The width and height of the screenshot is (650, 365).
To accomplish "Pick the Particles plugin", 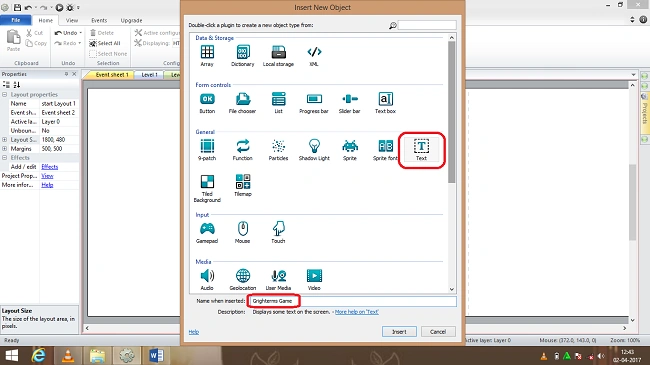I will click(x=278, y=150).
